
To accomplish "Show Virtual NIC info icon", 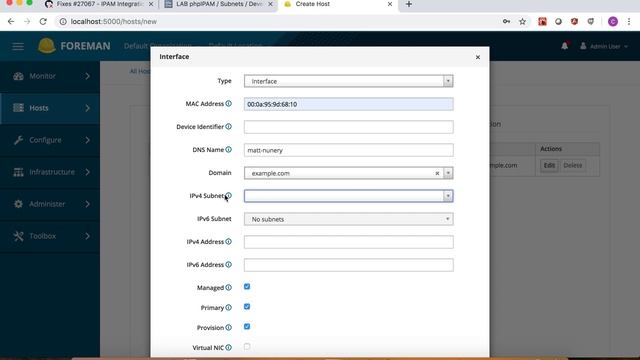I will click(229, 347).
